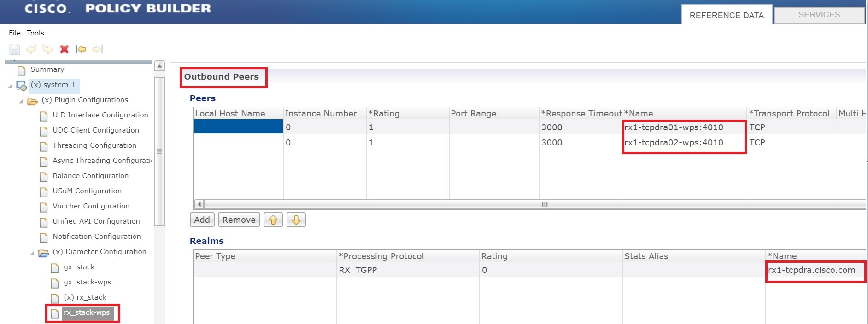Screen dimensions: 868x324
Task: Select Unified API Configuration item
Action: pos(96,221)
